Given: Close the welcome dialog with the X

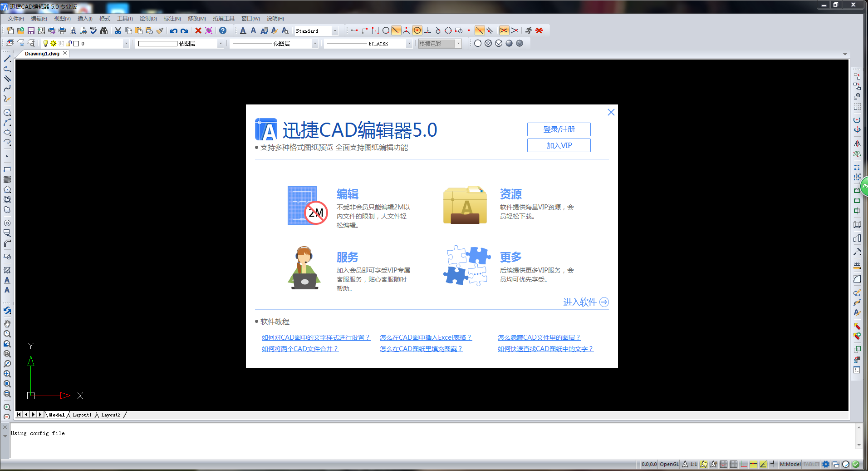Looking at the screenshot, I should 611,112.
